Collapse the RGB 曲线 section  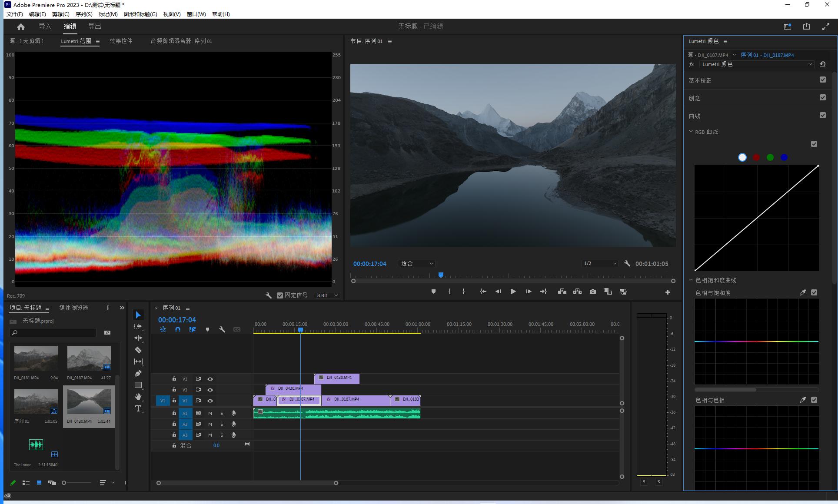coord(691,132)
